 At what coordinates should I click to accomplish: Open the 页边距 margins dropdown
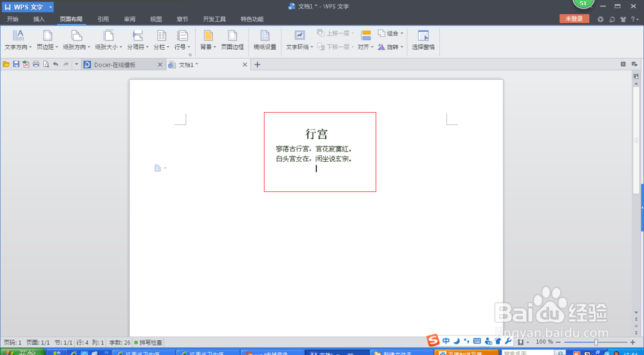tap(48, 40)
